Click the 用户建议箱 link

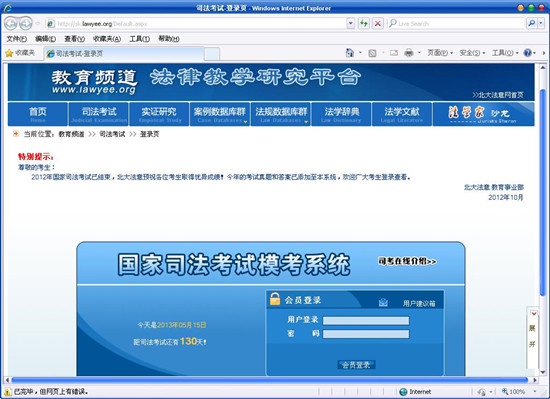click(x=419, y=303)
